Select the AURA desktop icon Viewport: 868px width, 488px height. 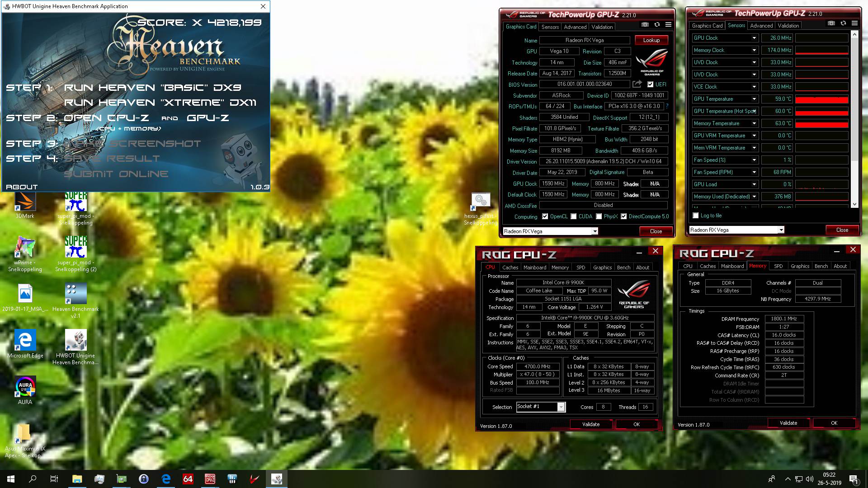(25, 391)
